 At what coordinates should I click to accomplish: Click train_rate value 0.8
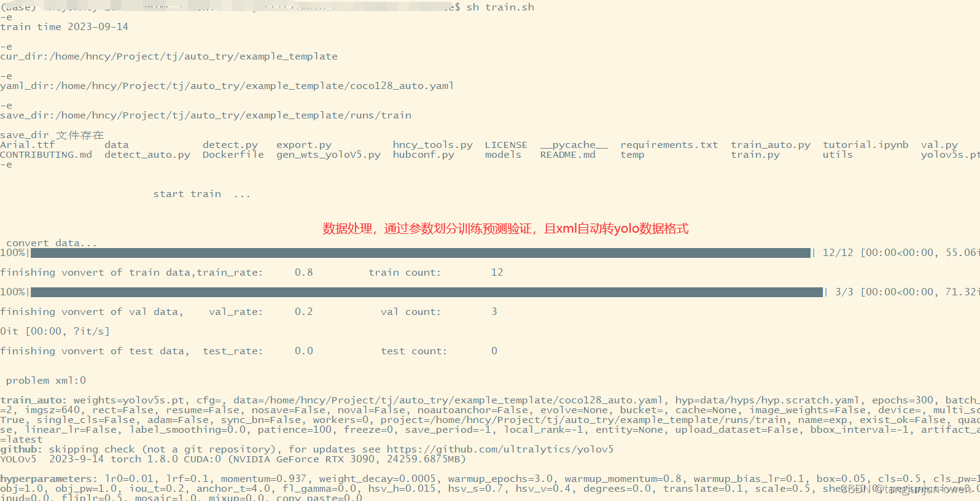(x=304, y=273)
